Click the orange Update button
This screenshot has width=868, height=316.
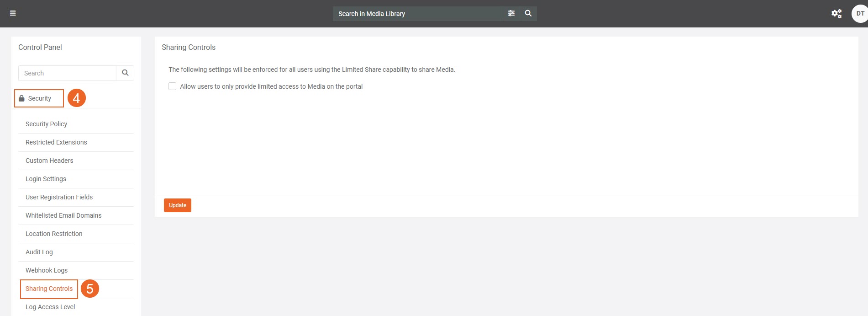pos(177,205)
